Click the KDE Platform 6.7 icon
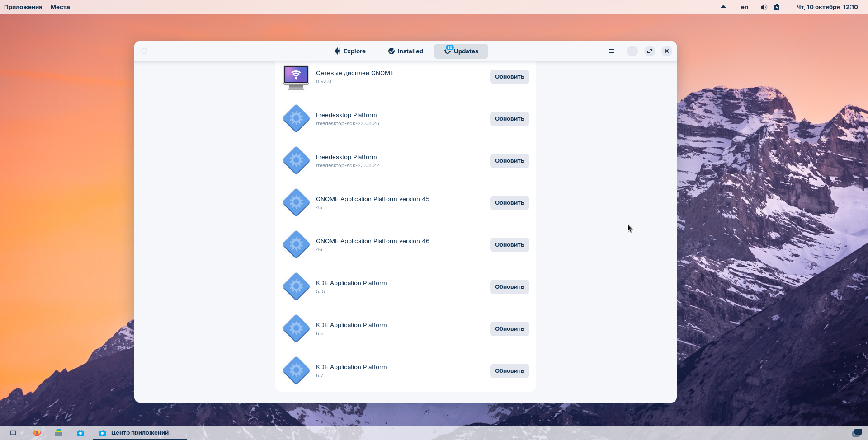868x440 pixels. pos(296,371)
